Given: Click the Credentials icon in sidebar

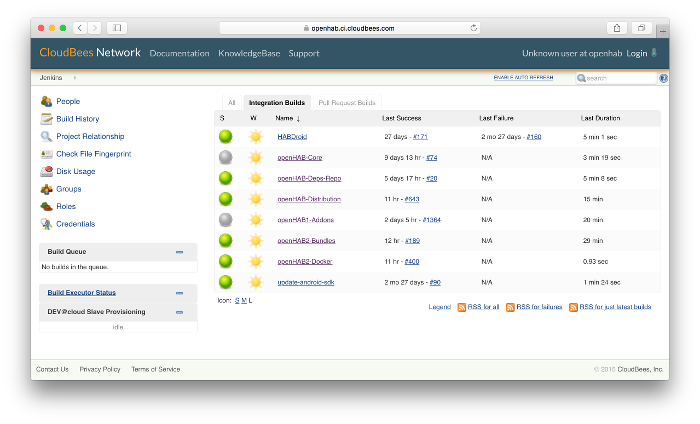Looking at the screenshot, I should tap(46, 224).
